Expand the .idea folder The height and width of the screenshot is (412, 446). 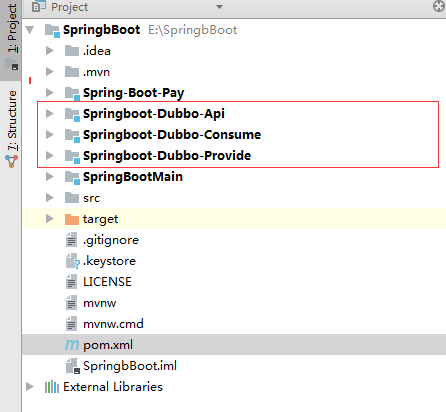50,51
